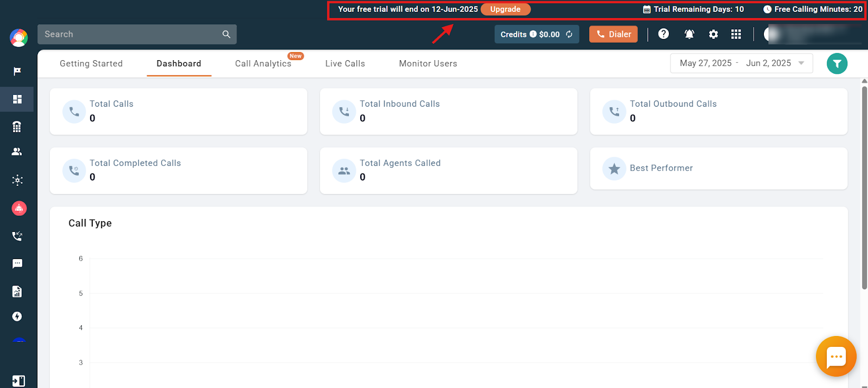
Task: Click the Best Performer label
Action: pyautogui.click(x=661, y=168)
